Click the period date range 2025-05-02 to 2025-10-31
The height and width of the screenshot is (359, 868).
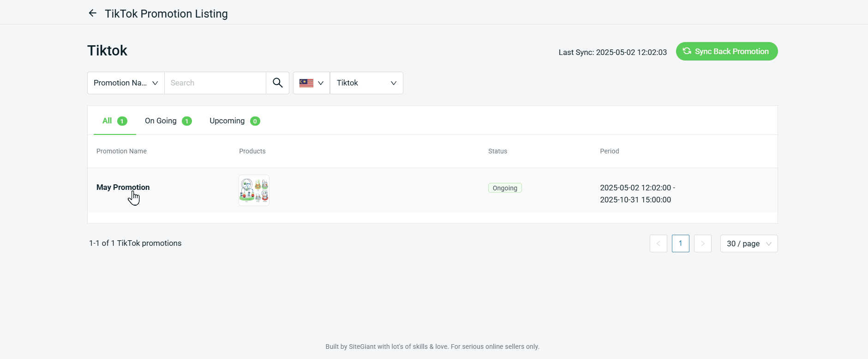tap(637, 194)
